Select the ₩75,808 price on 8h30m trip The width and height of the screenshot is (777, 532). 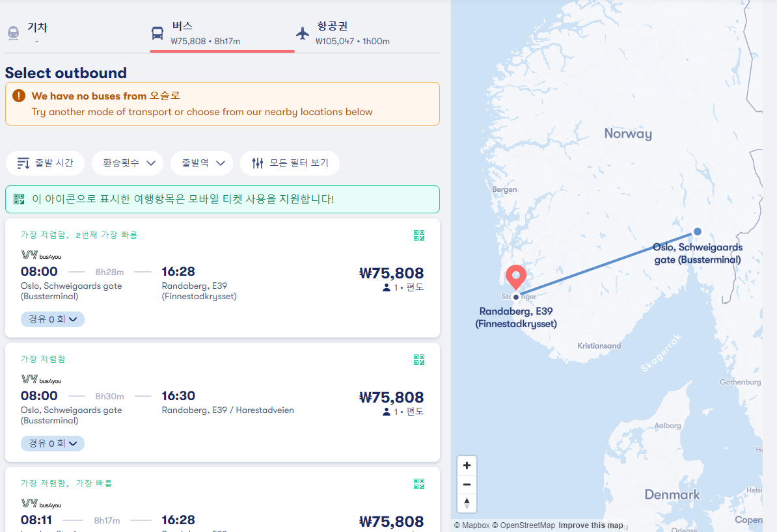392,397
